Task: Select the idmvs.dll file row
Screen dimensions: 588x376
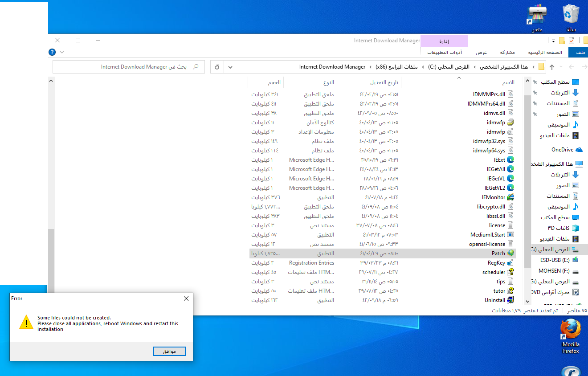Action: click(x=382, y=113)
